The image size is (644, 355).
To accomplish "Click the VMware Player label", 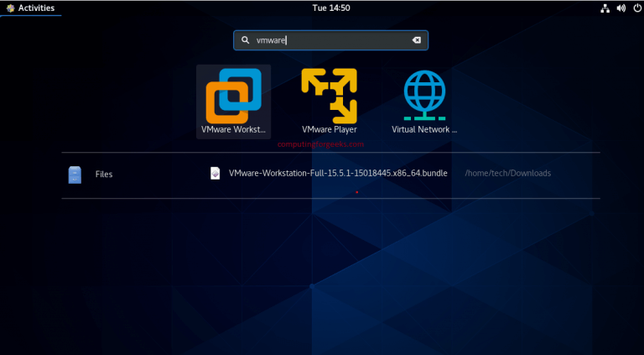I will point(330,129).
